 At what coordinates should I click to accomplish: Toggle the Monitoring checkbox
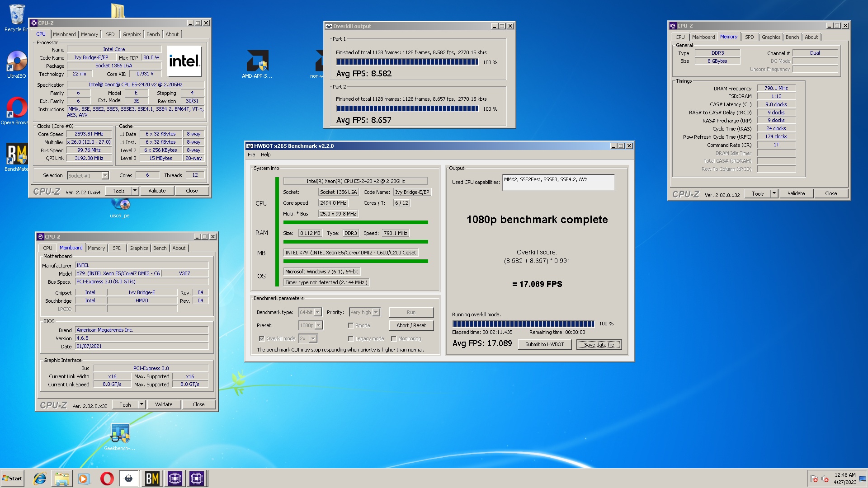tap(393, 338)
